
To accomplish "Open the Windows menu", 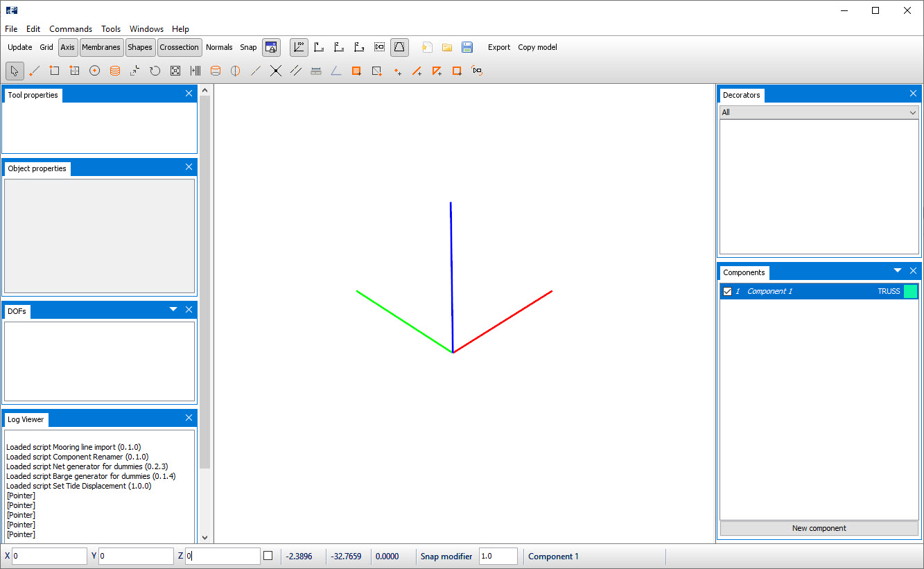I will pos(147,29).
